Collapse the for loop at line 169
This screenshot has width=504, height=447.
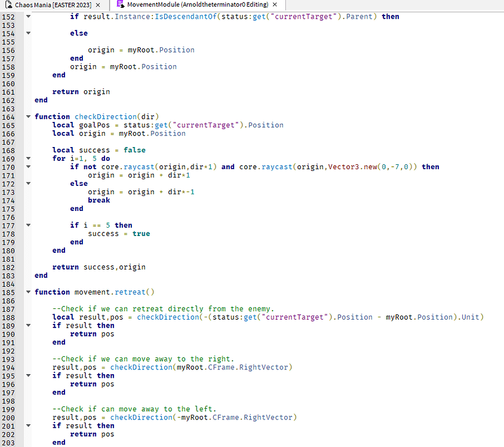pyautogui.click(x=27, y=158)
